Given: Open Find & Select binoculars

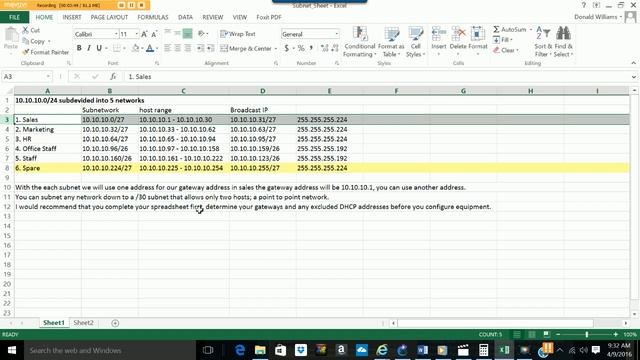Looking at the screenshot, I should pos(563,42).
